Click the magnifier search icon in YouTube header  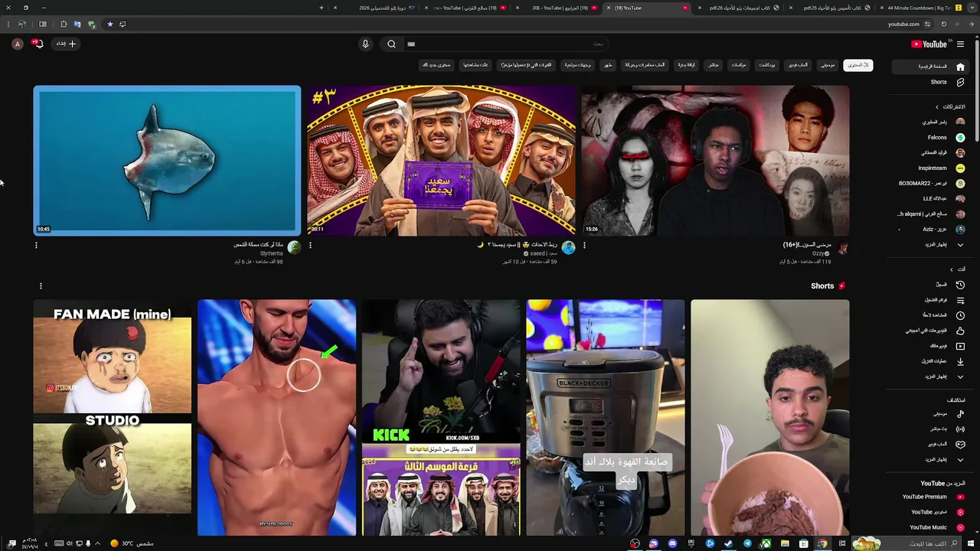pos(391,44)
